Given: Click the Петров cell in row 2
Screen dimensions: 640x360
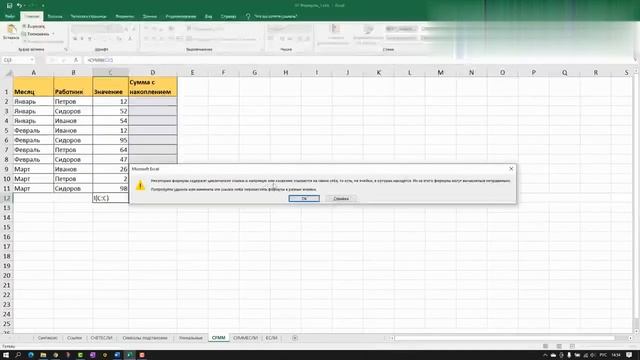Looking at the screenshot, I should click(x=73, y=101).
